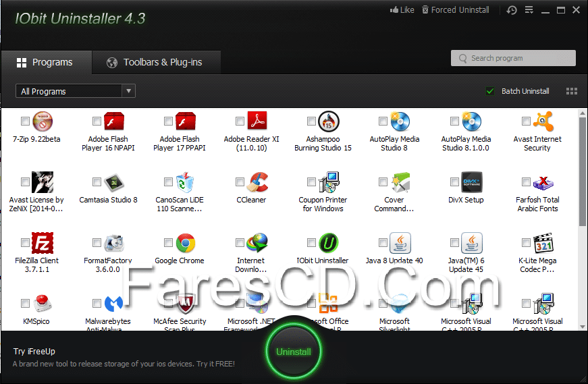The image size is (588, 384).
Task: Click the Farfosh Total Arabic Fonts icon
Action: pyautogui.click(x=543, y=183)
